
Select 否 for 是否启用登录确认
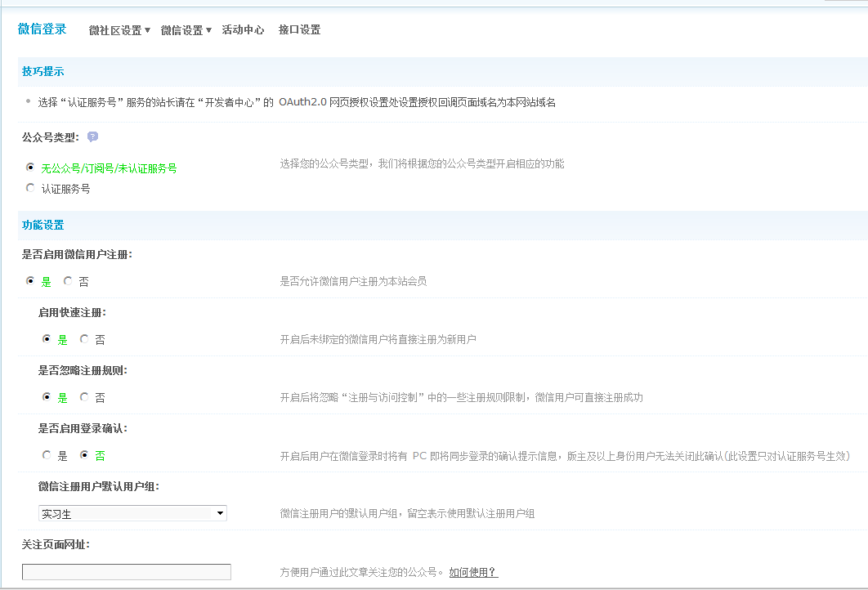click(84, 455)
